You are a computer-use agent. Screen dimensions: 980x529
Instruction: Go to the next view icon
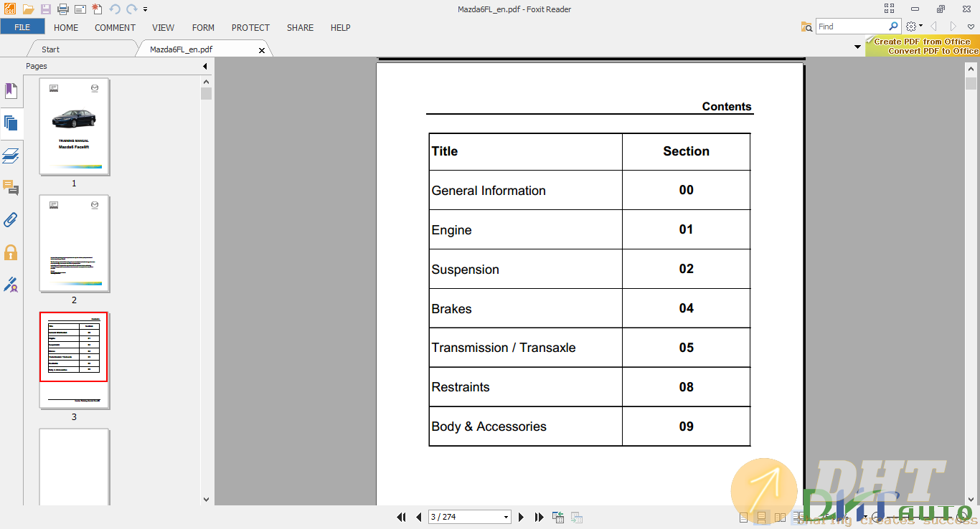coord(576,517)
